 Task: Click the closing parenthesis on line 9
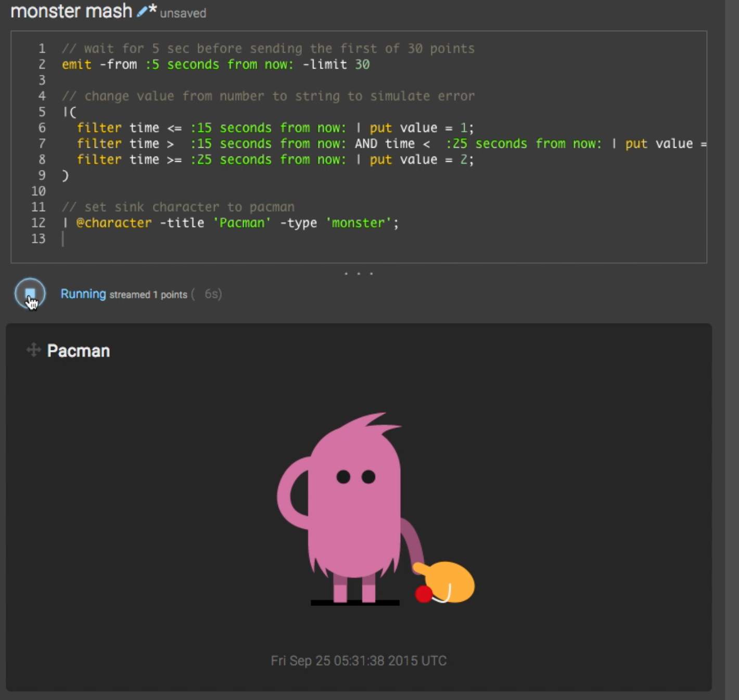pyautogui.click(x=65, y=175)
